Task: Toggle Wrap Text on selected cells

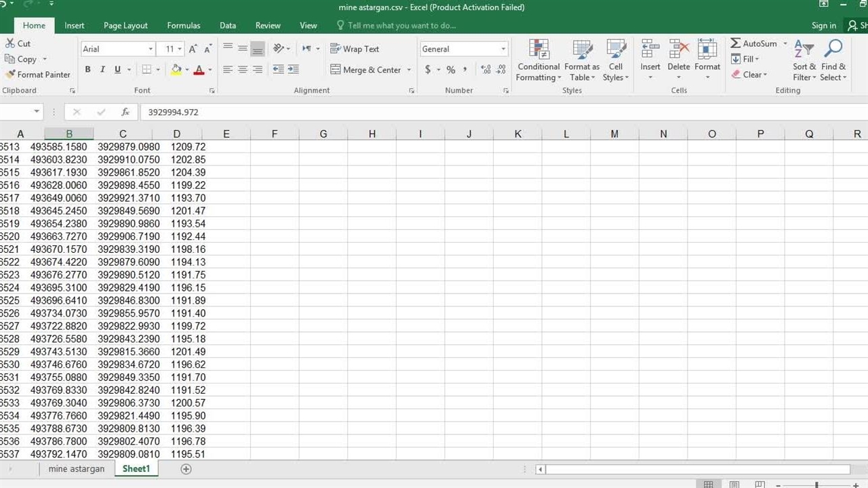Action: click(x=355, y=49)
